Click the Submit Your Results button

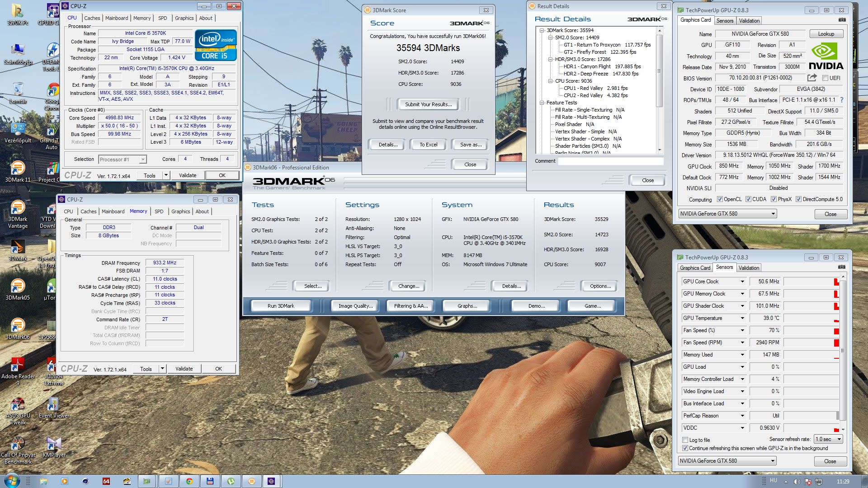(428, 104)
